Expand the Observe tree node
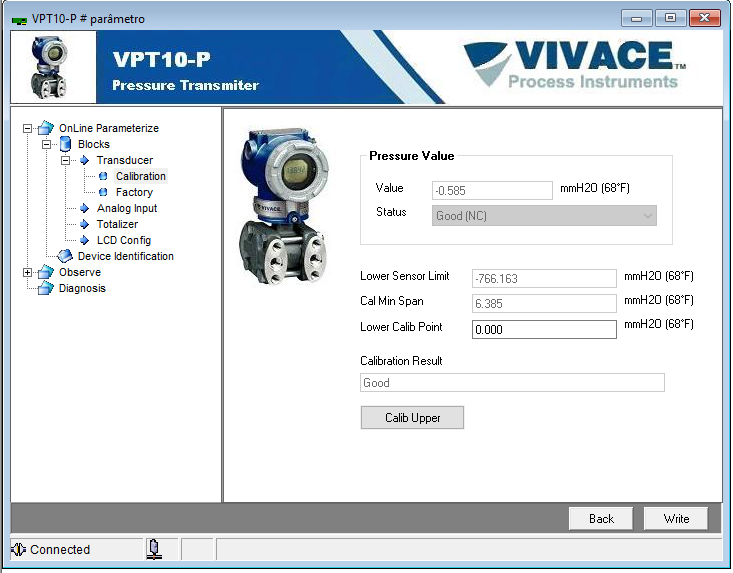Viewport: 733px width, 573px height. [x=28, y=272]
